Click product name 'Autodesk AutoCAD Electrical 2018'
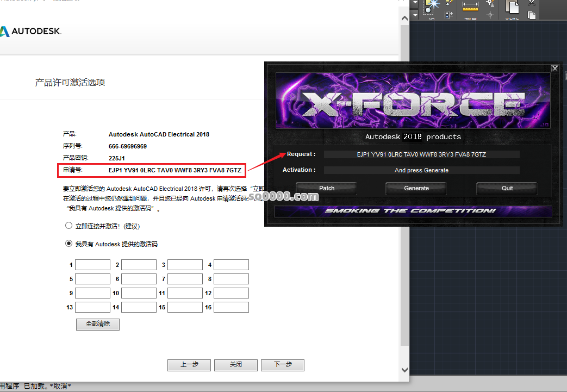Image resolution: width=567 pixels, height=392 pixels. 159,134
